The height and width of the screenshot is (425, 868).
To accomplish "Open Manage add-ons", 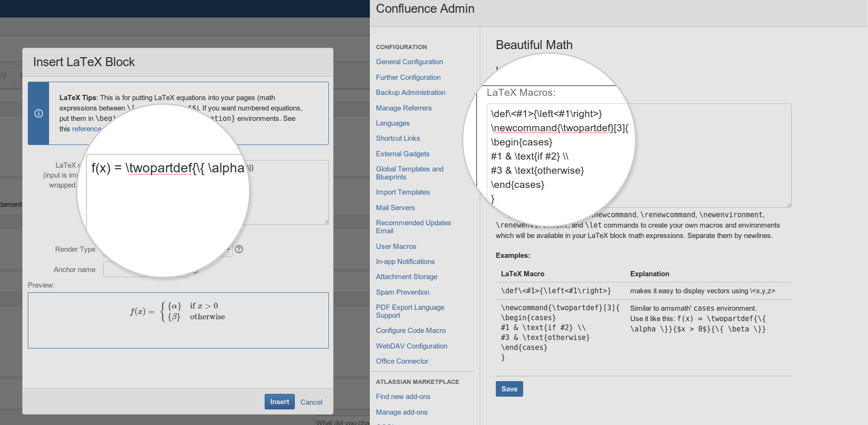I will click(401, 412).
